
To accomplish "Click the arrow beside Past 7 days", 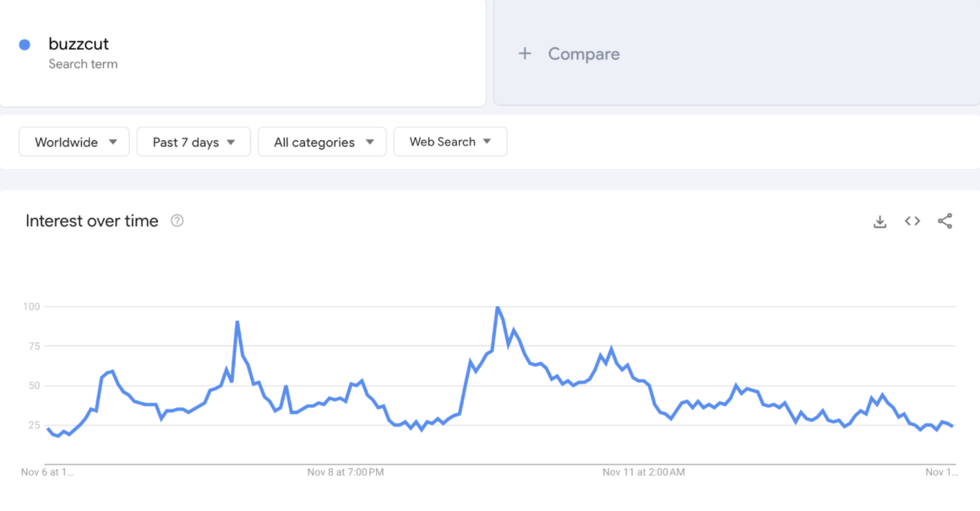I will pyautogui.click(x=231, y=143).
